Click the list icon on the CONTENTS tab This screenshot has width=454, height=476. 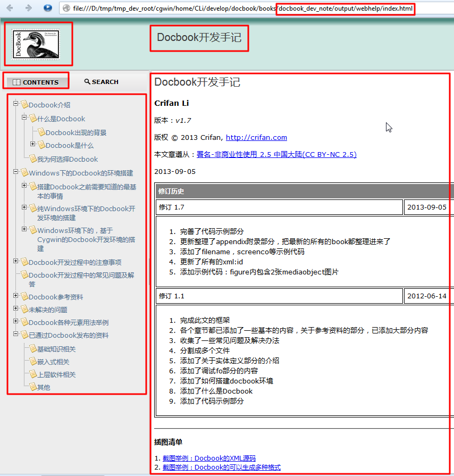click(18, 82)
